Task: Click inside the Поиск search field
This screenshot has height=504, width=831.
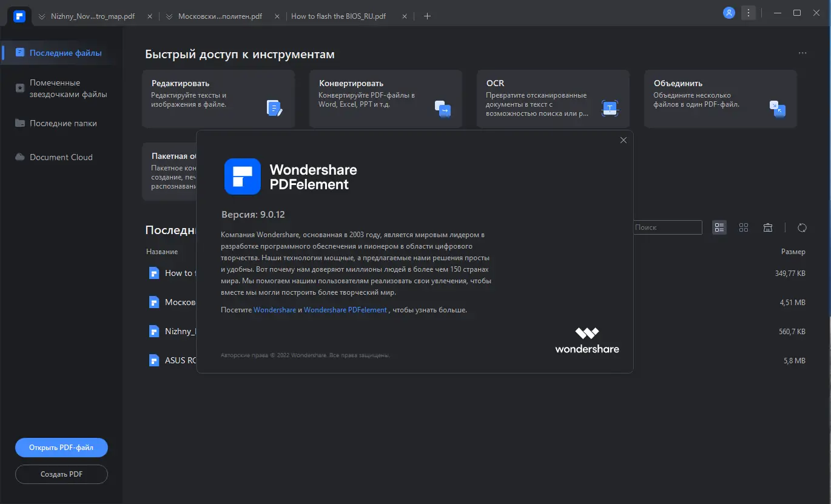Action: pyautogui.click(x=667, y=227)
